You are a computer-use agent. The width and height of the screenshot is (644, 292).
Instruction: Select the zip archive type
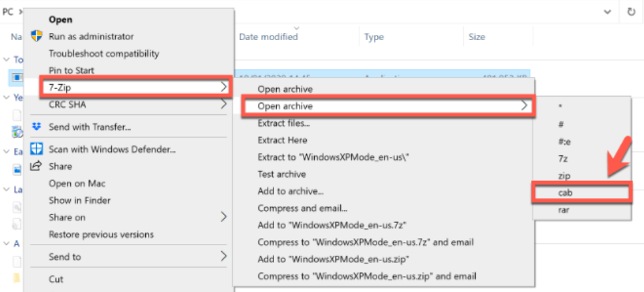click(x=564, y=176)
